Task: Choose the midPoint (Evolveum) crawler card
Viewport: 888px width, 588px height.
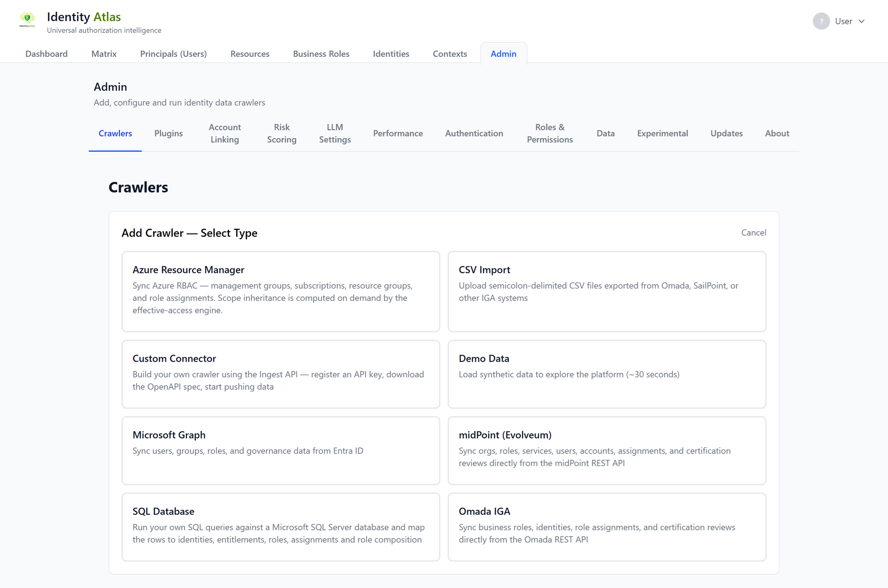Action: coord(607,450)
